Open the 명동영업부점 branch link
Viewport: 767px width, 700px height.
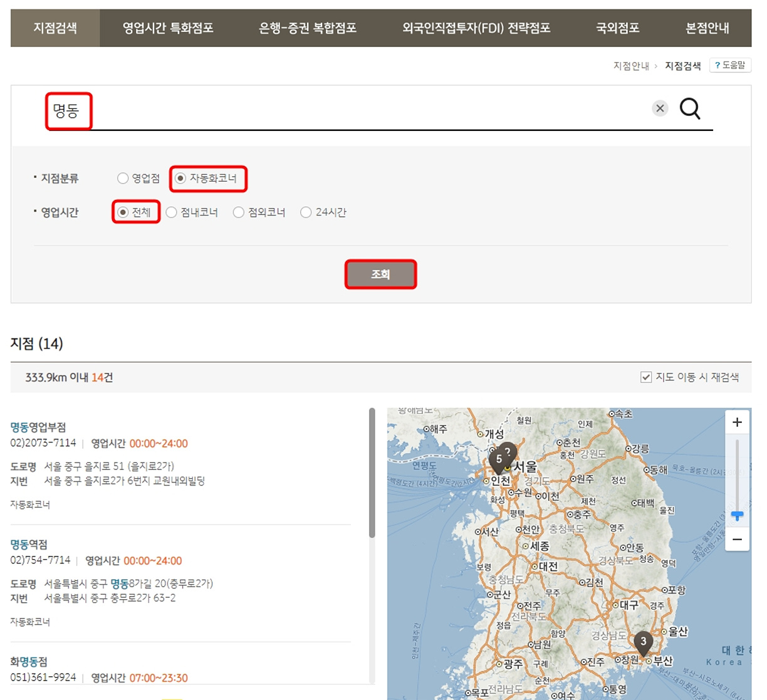(38, 427)
